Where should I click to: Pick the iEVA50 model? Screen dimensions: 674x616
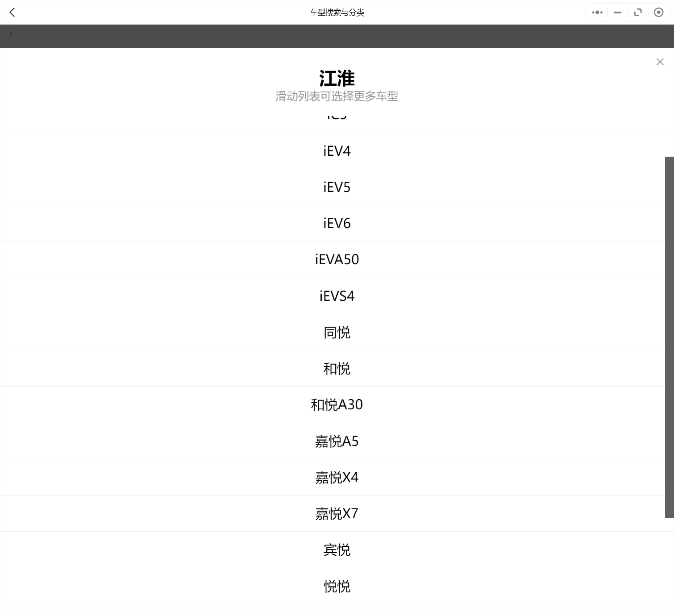[x=337, y=259]
